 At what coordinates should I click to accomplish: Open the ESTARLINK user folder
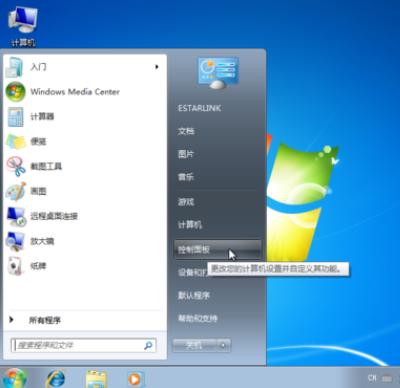pyautogui.click(x=199, y=108)
